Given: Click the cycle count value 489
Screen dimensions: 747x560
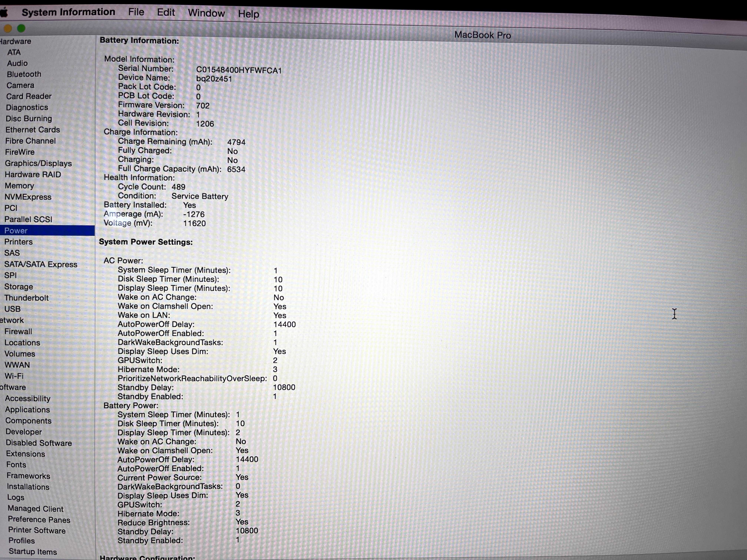Looking at the screenshot, I should pos(178,187).
